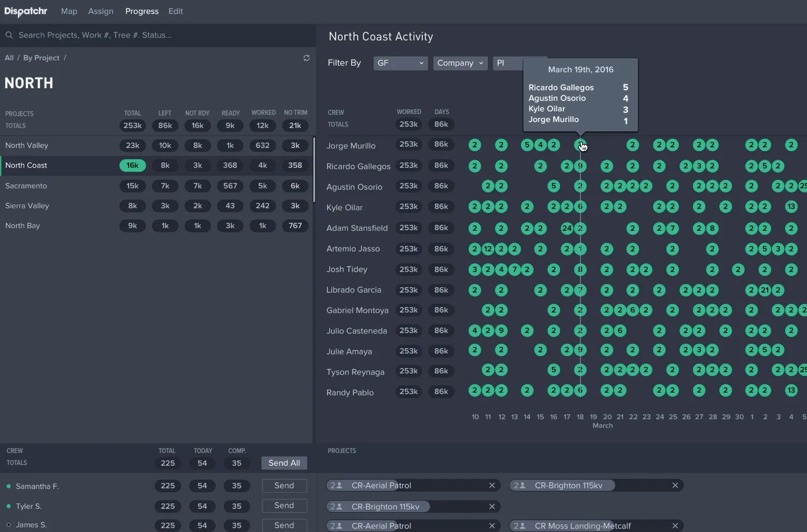The image size is (807, 532).
Task: Click date 19 on the March axis
Action: pos(593,417)
